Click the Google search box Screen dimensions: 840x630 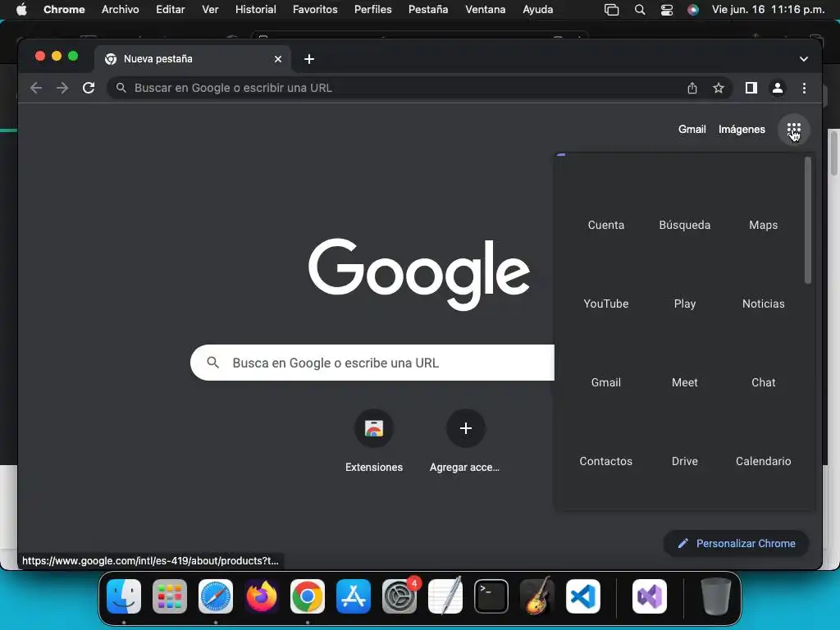point(372,363)
